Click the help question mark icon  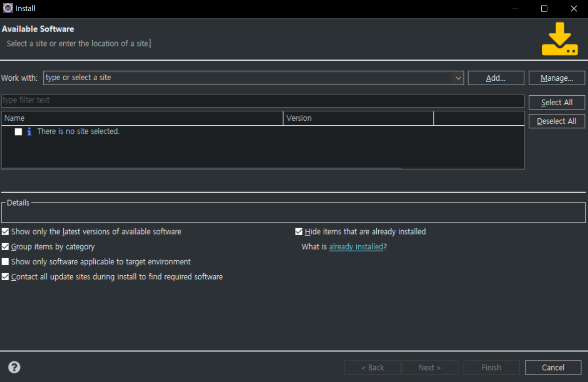coord(15,367)
